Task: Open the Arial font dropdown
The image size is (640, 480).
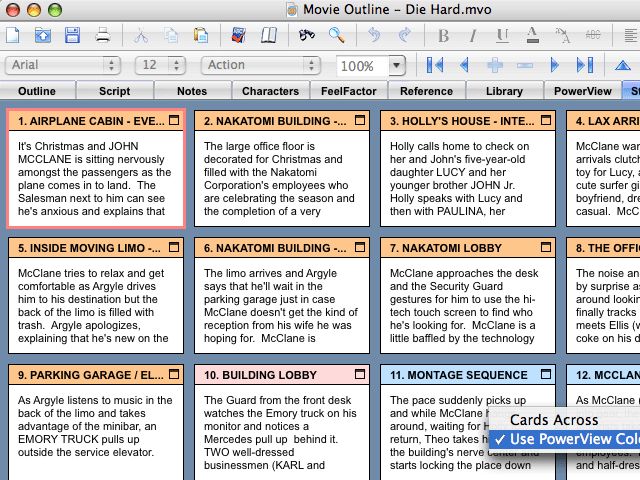Action: (x=63, y=65)
